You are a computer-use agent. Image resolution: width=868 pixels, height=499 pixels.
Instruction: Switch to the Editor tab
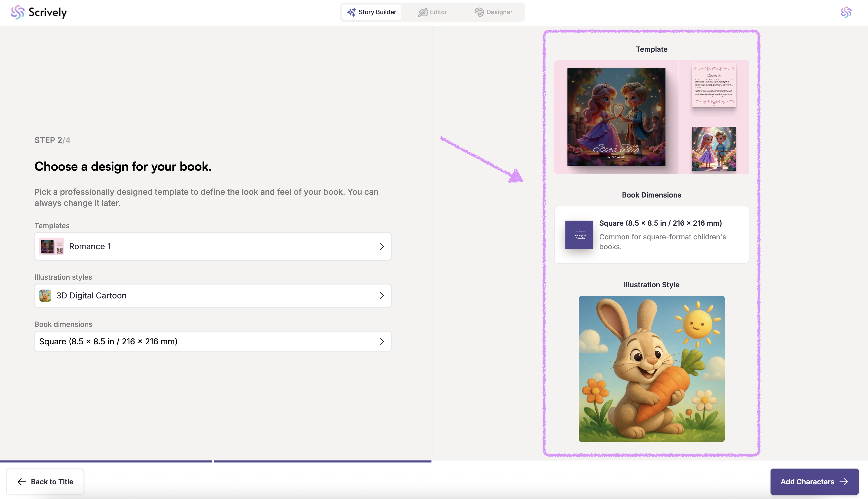click(x=432, y=12)
